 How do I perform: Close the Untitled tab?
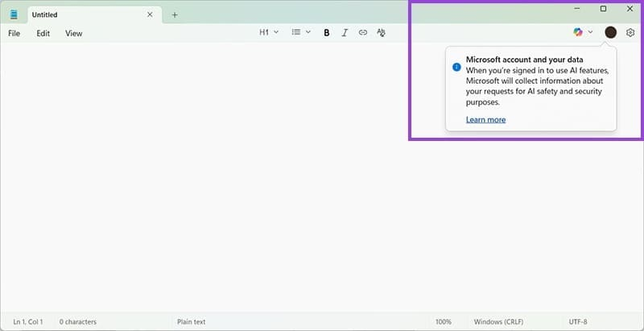click(150, 14)
